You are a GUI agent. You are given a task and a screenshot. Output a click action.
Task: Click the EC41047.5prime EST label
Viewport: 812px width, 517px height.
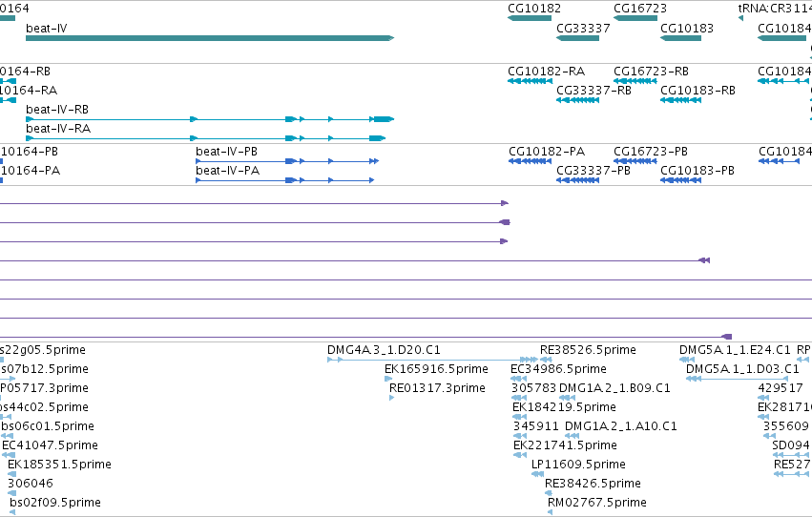pos(50,445)
